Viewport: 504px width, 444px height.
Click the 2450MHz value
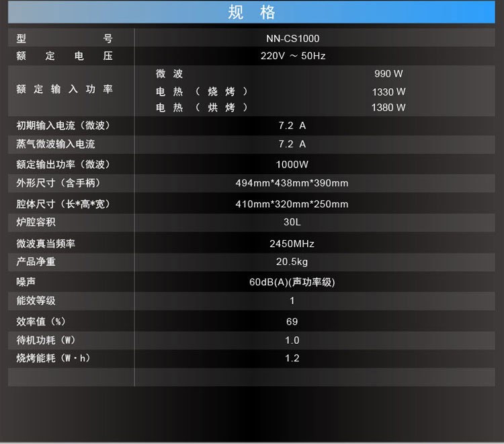[292, 244]
